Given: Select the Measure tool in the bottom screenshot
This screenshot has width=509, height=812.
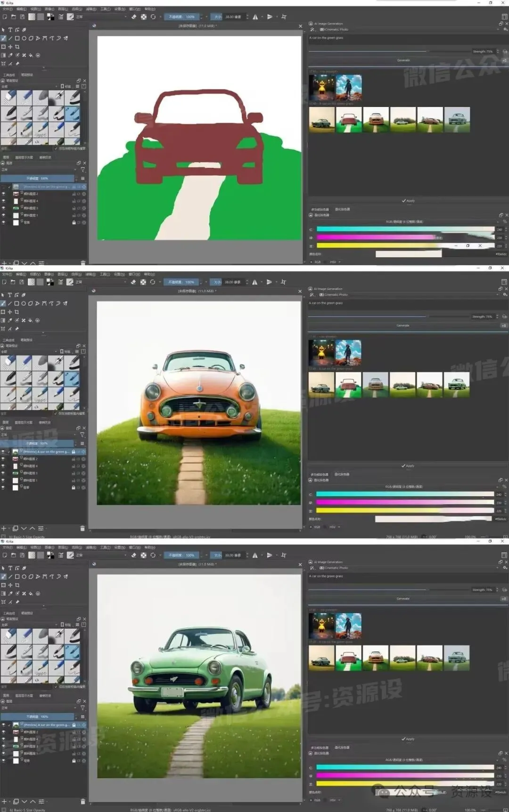Looking at the screenshot, I should pyautogui.click(x=10, y=602).
